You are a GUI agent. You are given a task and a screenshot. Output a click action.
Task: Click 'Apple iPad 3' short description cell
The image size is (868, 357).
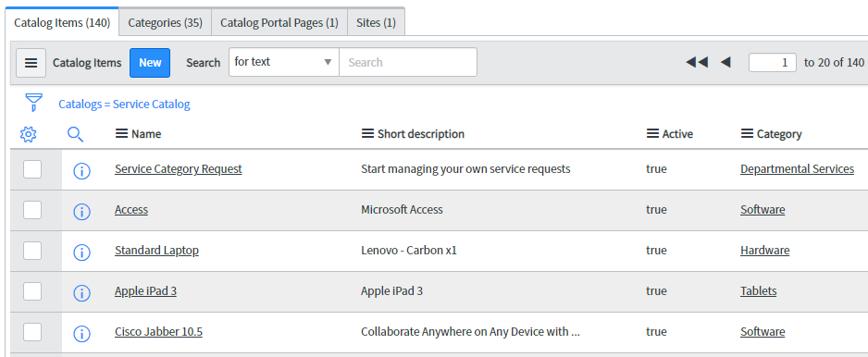[391, 291]
